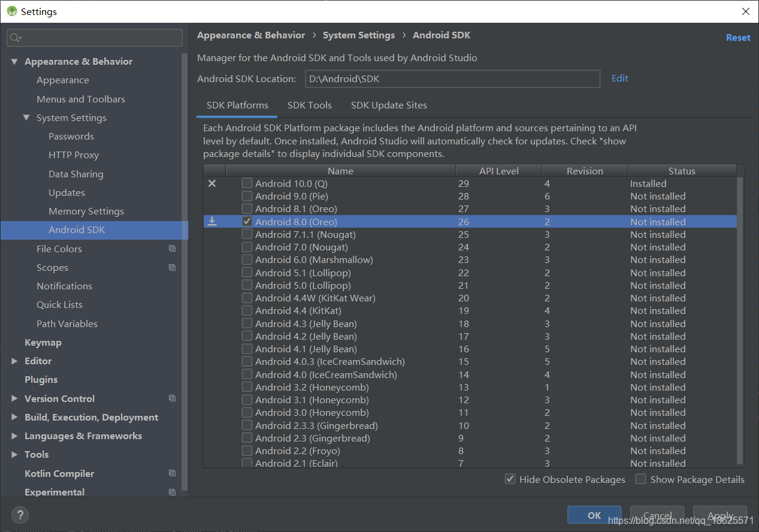Viewport: 759px width, 532px height.
Task: Open Notifications settings
Action: [x=64, y=286]
